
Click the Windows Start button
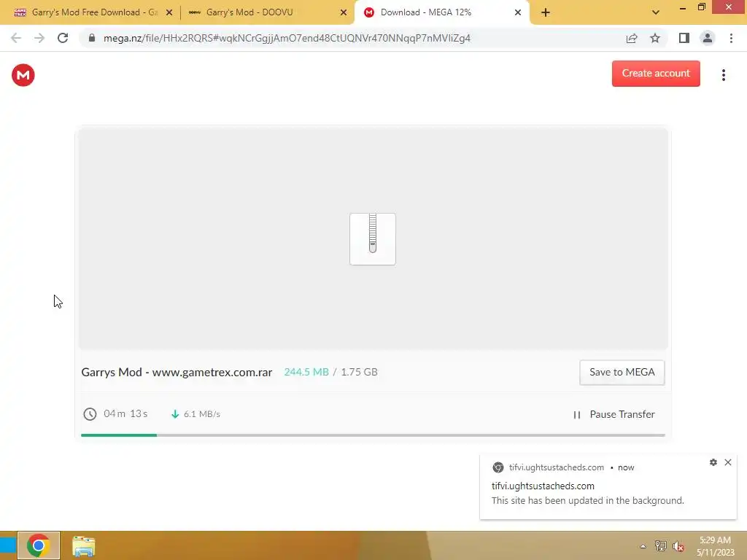(x=7, y=545)
